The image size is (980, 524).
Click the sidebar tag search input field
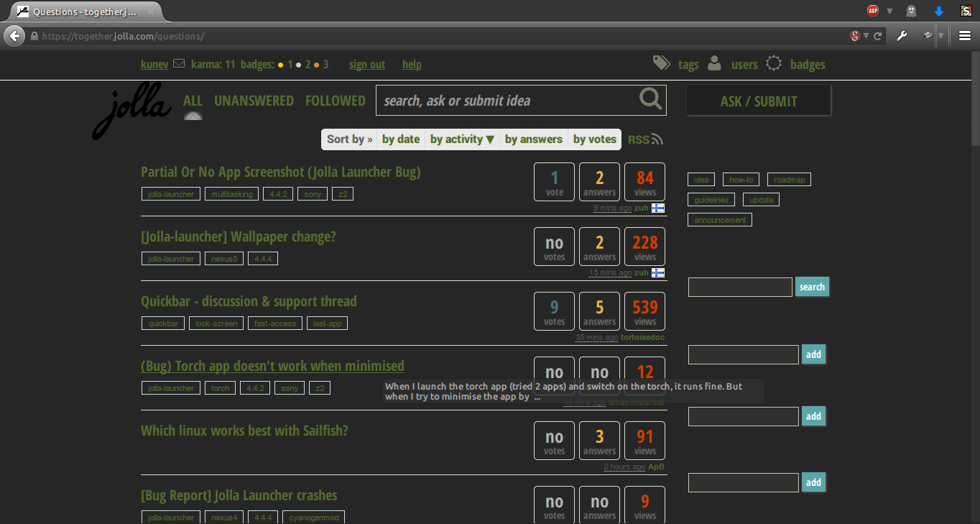(740, 287)
